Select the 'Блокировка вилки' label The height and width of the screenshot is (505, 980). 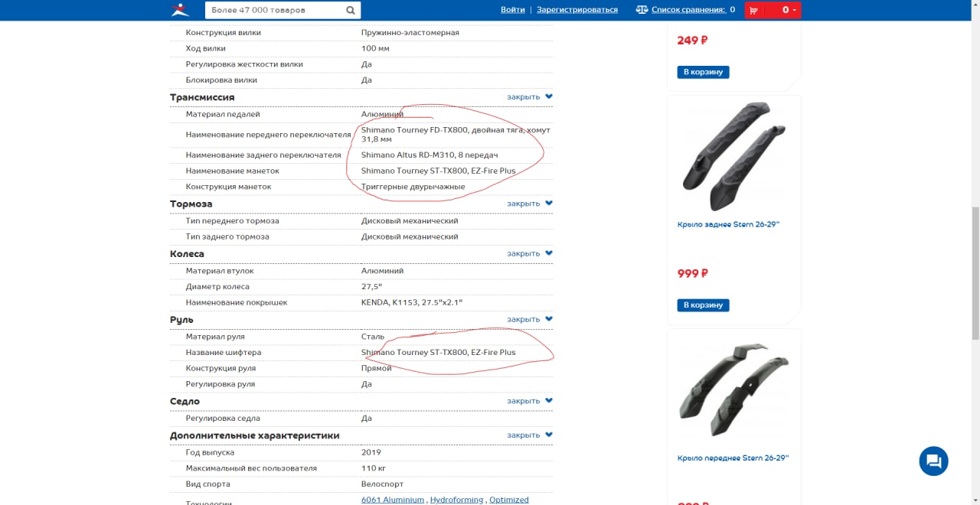coord(221,80)
